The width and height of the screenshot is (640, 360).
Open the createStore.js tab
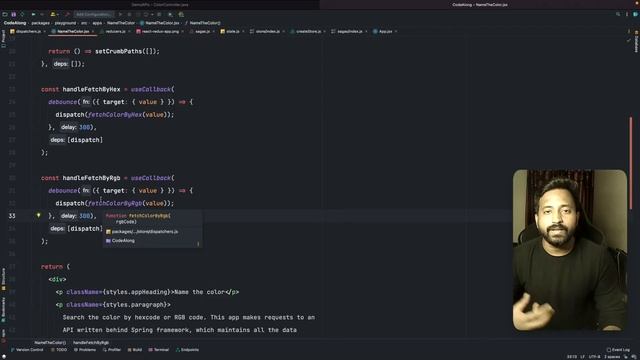click(x=308, y=31)
